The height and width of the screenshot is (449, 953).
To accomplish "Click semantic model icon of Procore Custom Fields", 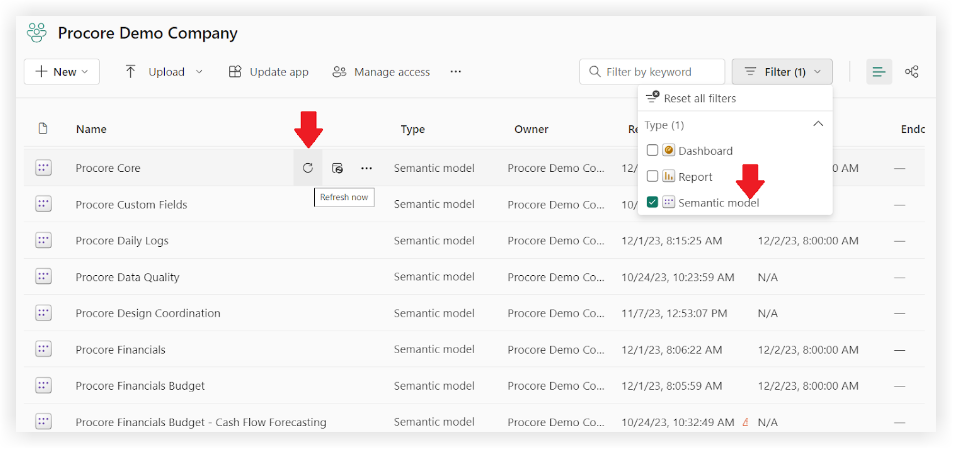I will point(43,204).
